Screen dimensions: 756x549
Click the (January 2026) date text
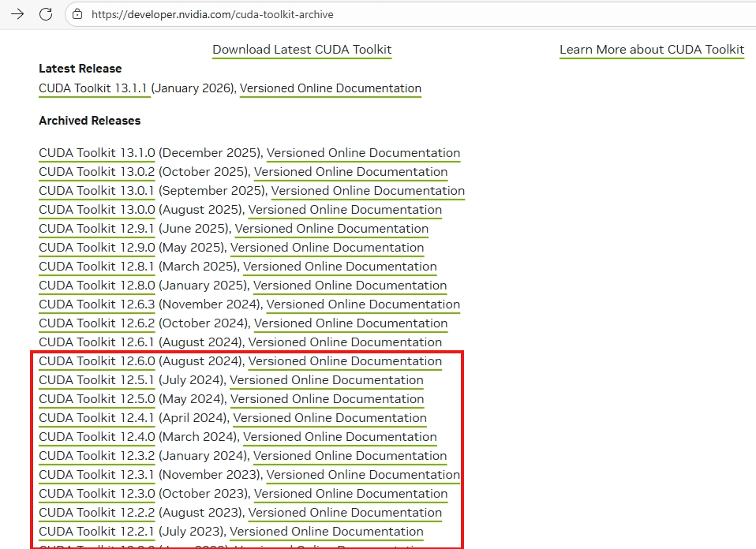click(192, 88)
